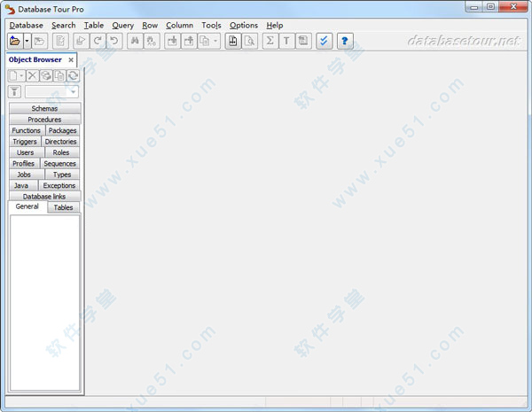Switch to the Sequences tab
This screenshot has width=532, height=412.
[x=59, y=163]
